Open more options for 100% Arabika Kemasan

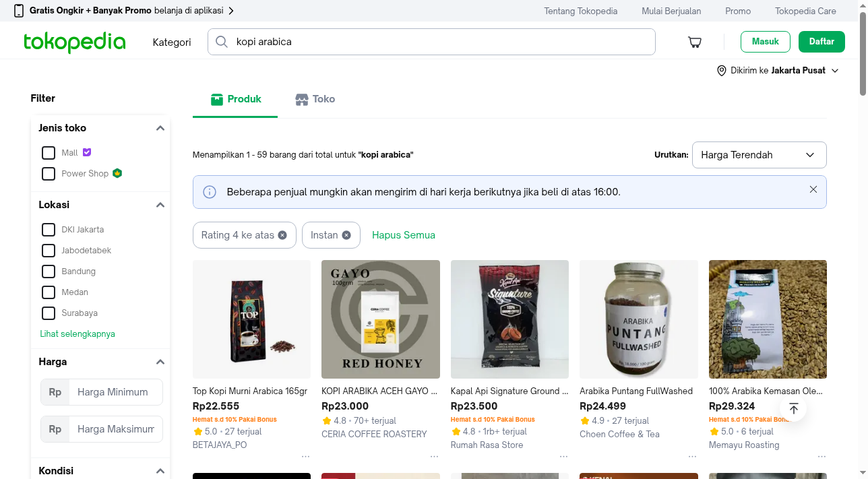tap(821, 456)
